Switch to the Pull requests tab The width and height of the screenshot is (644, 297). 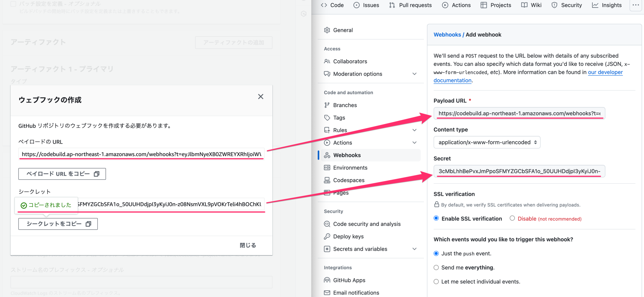(410, 5)
